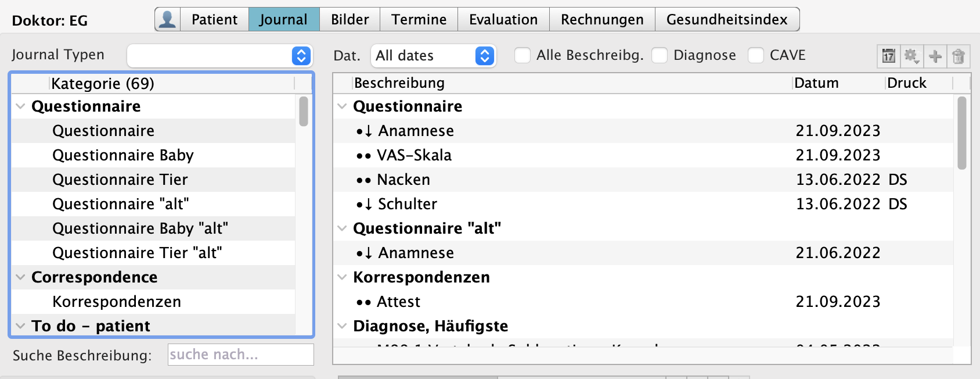980x379 pixels.
Task: Delete entry with the trash icon
Action: [959, 56]
